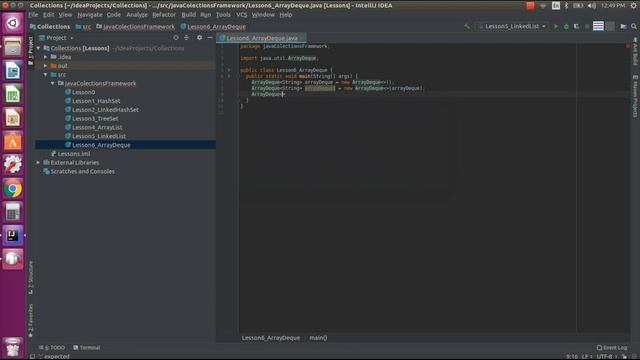
Task: Open Scratches and Consoles in the tree
Action: pyautogui.click(x=82, y=171)
